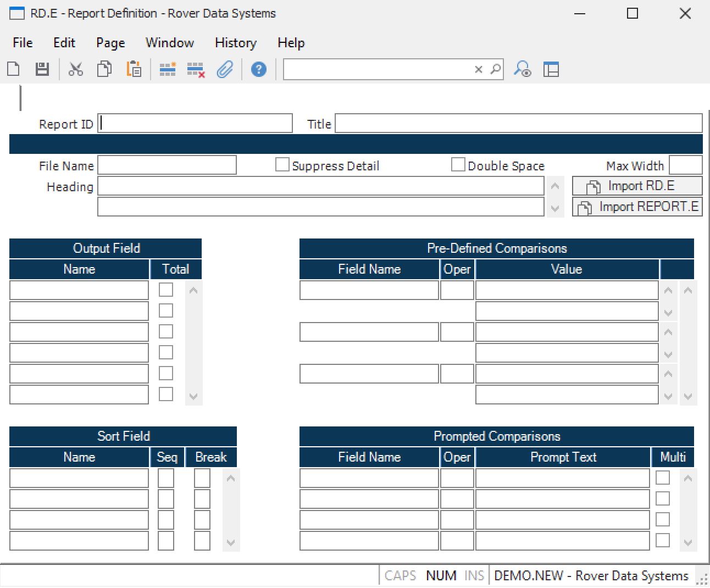Click the New record toolbar icon

(x=14, y=69)
